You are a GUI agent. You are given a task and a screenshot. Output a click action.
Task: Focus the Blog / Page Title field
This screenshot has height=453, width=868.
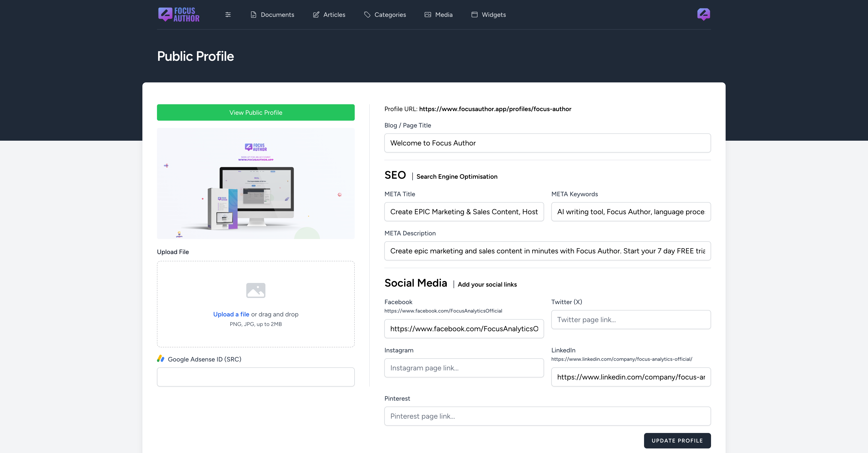coord(547,143)
